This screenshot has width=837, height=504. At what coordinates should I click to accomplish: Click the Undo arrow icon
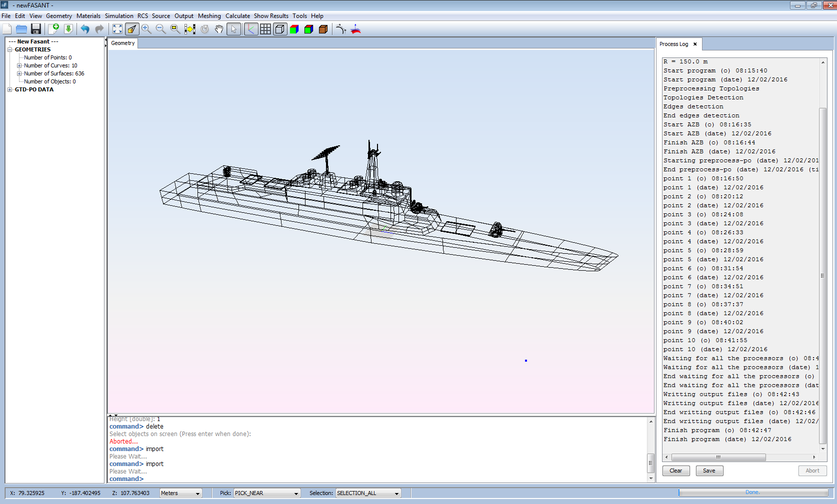tap(85, 29)
